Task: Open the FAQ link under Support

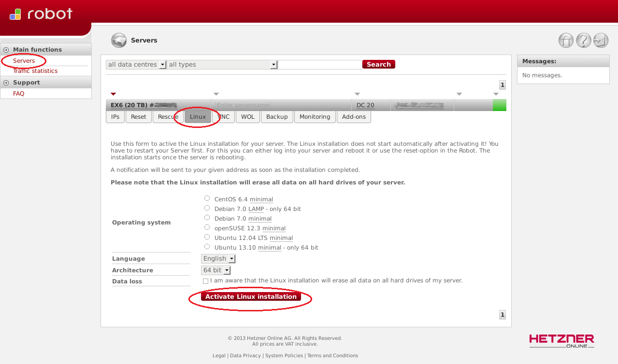Action: pos(19,94)
